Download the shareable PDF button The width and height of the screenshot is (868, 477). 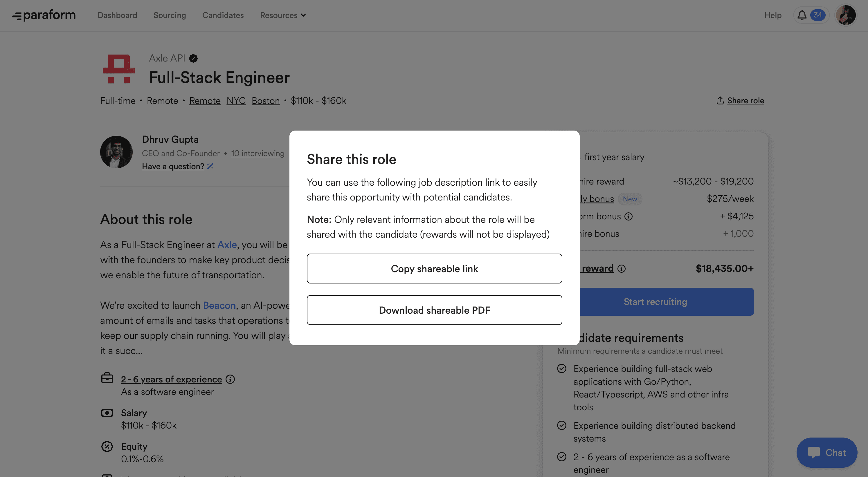[434, 310]
